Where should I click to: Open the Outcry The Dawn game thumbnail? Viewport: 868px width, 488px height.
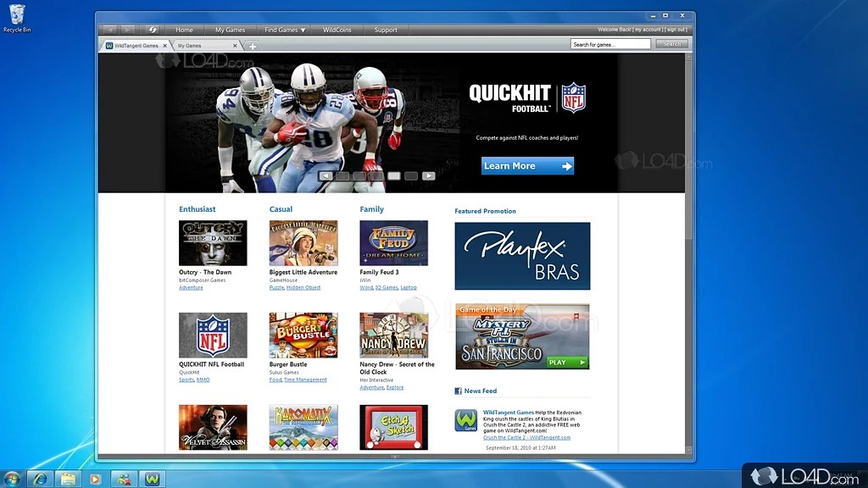coord(213,243)
